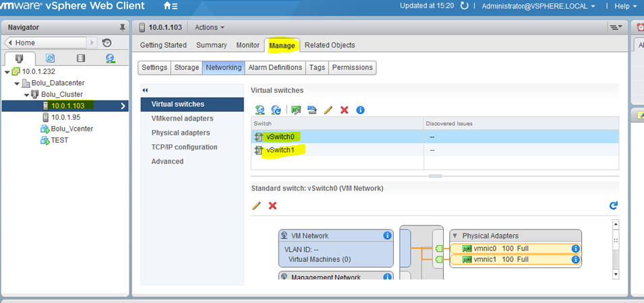Show info for VM Network port group

point(387,236)
